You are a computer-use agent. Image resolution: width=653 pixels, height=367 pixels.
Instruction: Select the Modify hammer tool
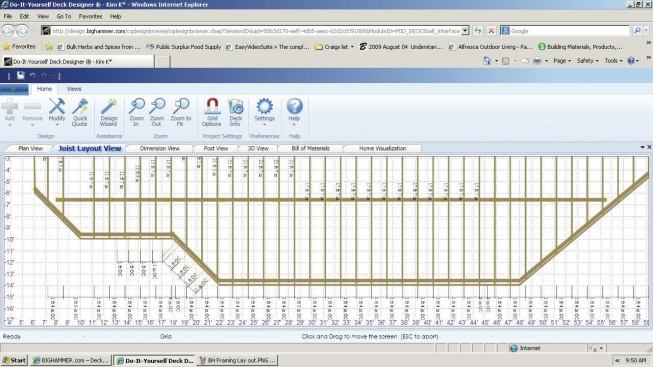click(57, 112)
